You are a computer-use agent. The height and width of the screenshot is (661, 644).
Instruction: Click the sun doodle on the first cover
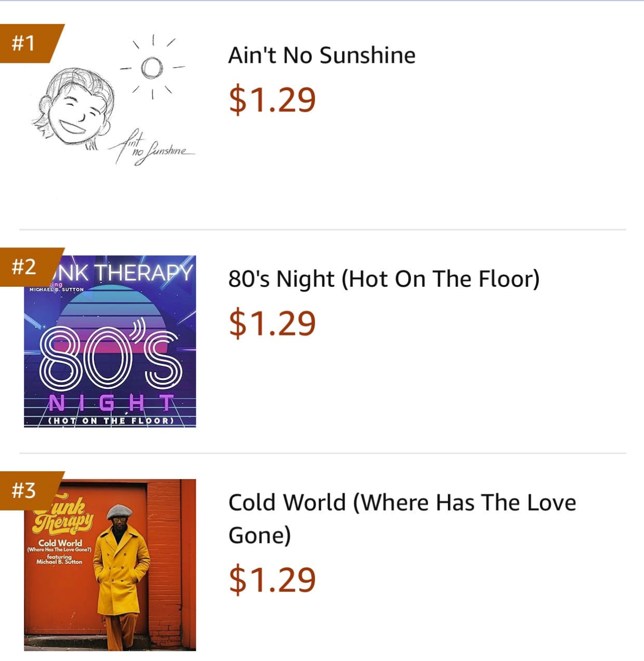(152, 67)
